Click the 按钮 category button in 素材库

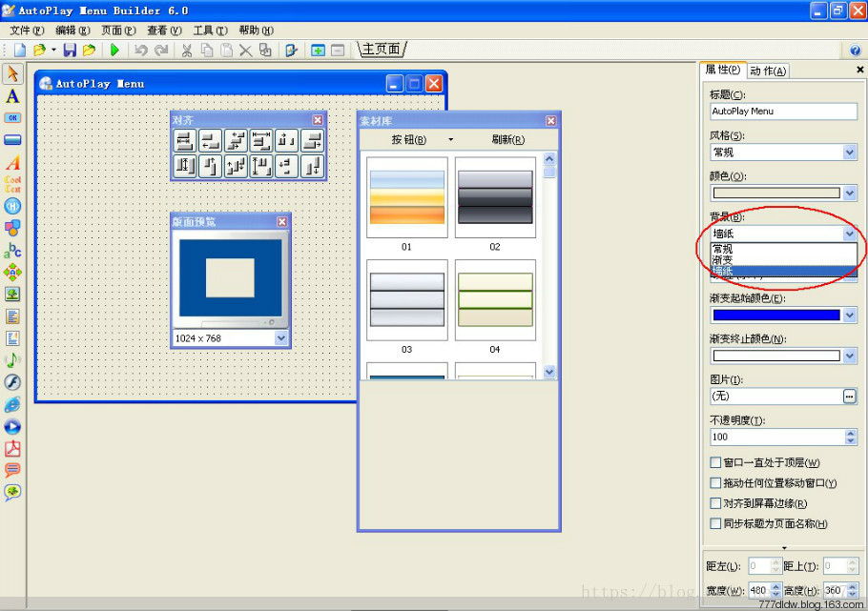pos(408,139)
